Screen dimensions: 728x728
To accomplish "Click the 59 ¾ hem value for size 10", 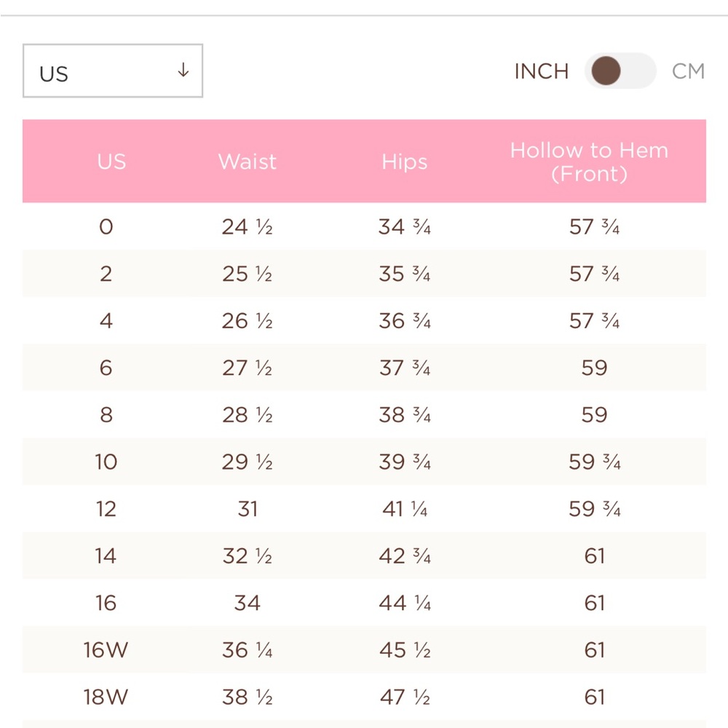I will tap(595, 462).
